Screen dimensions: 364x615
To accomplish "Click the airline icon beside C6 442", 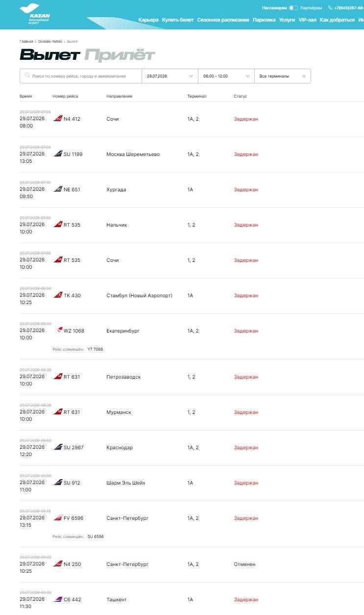I will 58,599.
